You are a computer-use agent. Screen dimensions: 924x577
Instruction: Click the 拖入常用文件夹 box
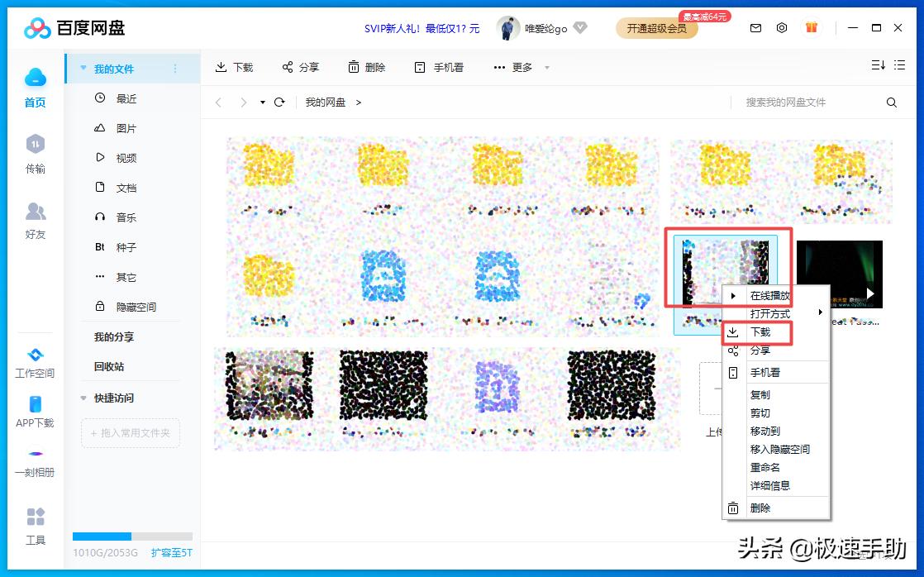click(131, 433)
